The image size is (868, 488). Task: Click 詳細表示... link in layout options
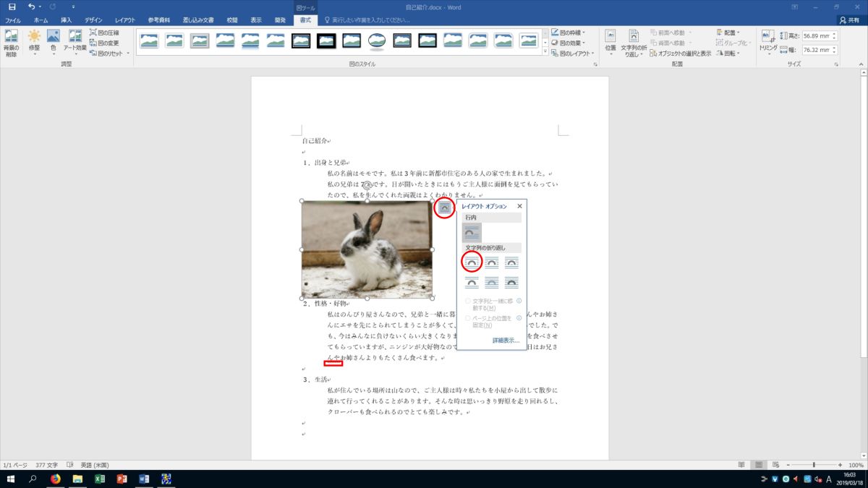pos(506,340)
